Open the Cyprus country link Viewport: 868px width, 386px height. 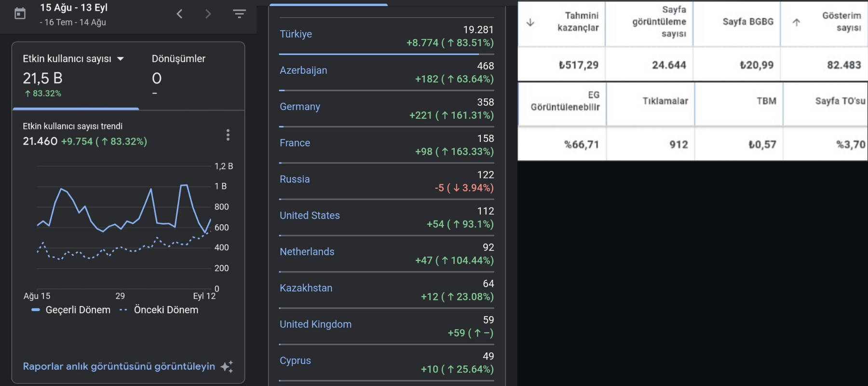point(295,361)
